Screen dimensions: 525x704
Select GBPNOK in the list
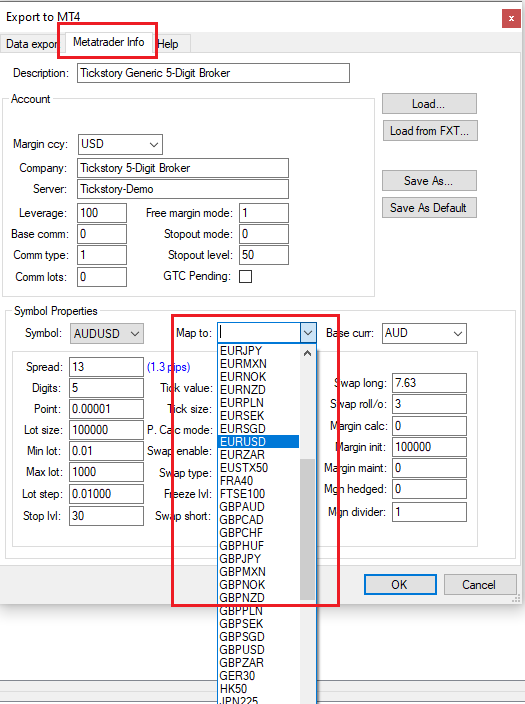[x=259, y=585]
